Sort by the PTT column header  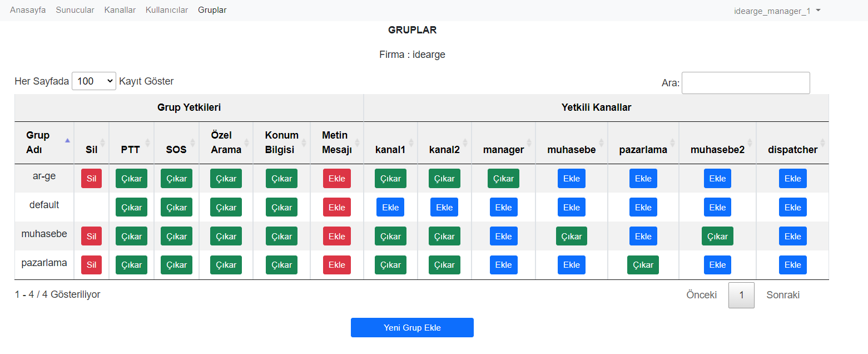coord(132,142)
